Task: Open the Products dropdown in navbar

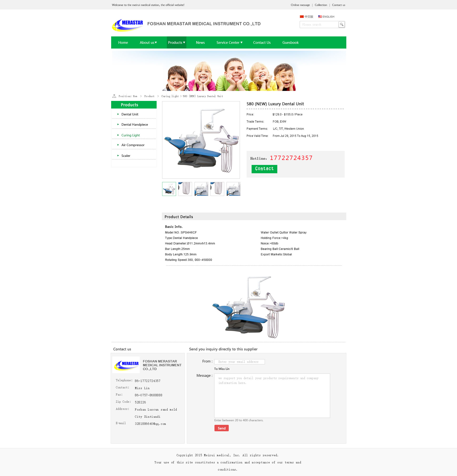Action: pos(177,43)
